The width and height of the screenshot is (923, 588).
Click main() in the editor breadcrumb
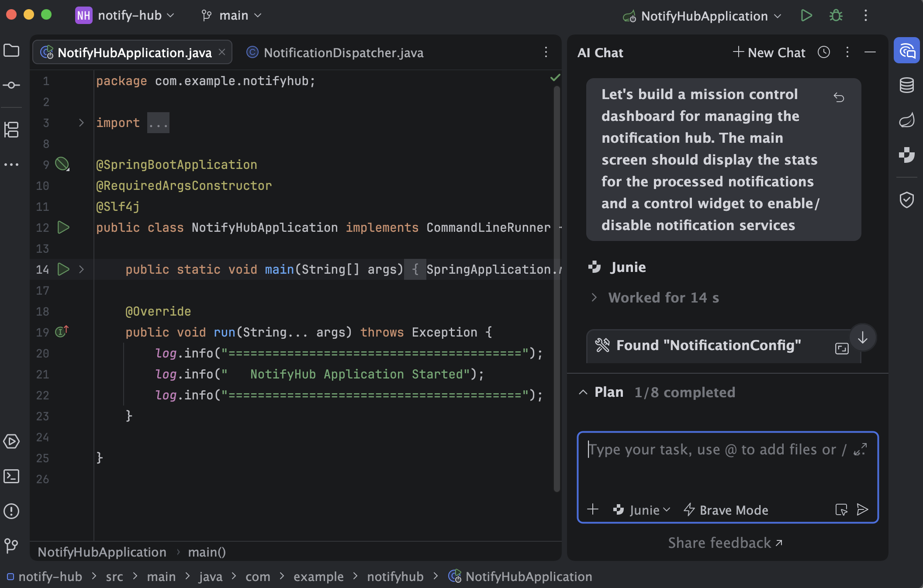click(x=207, y=552)
